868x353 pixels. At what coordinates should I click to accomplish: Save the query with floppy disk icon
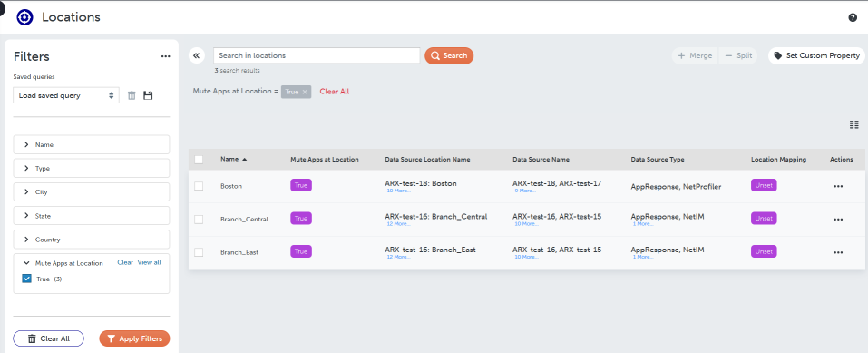148,95
